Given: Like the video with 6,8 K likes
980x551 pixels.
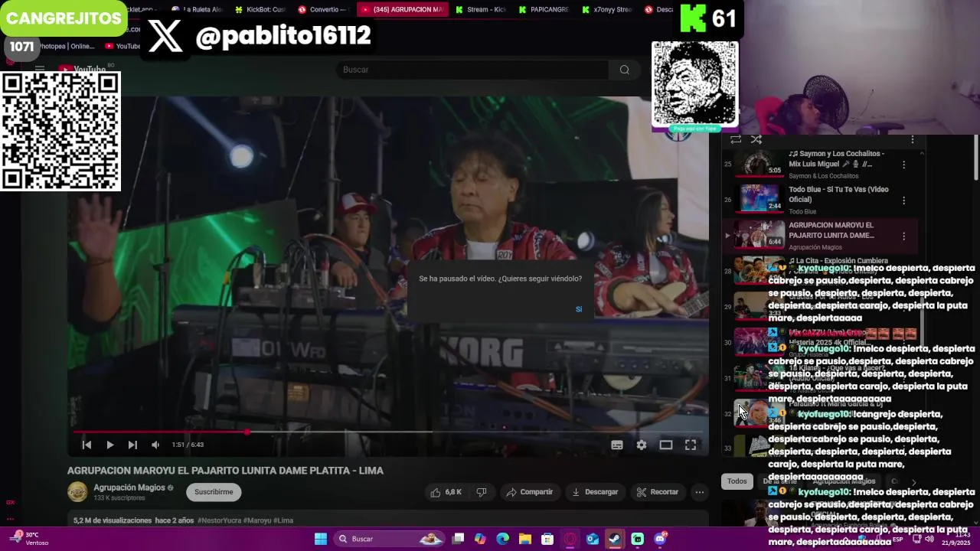Looking at the screenshot, I should pos(446,492).
